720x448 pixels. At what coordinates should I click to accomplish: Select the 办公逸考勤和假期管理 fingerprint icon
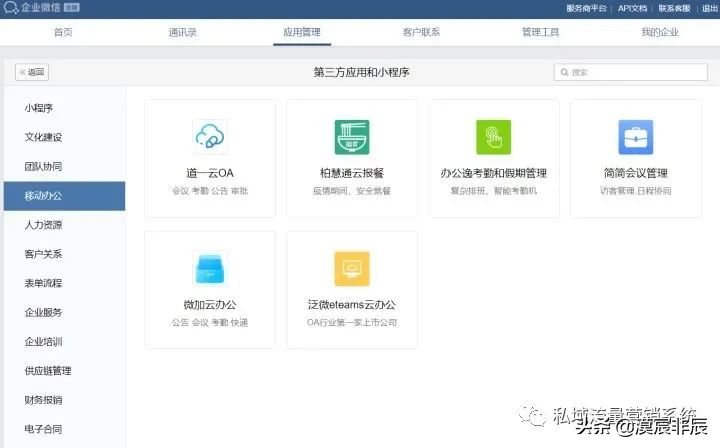tap(493, 137)
